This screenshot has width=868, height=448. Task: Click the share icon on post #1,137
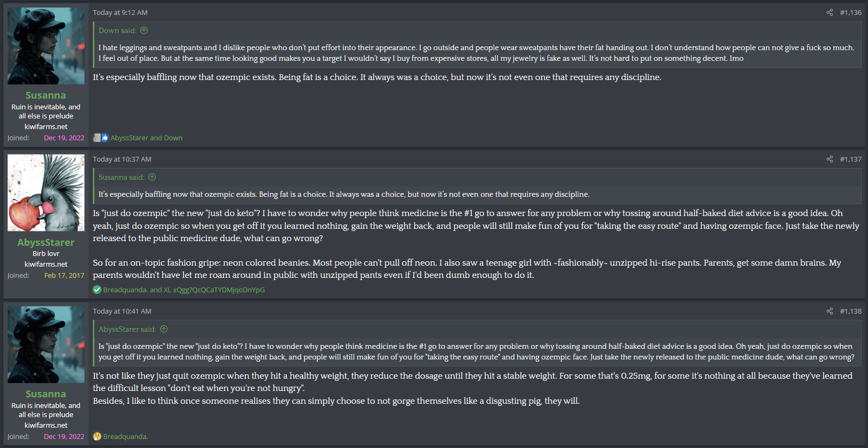click(830, 159)
